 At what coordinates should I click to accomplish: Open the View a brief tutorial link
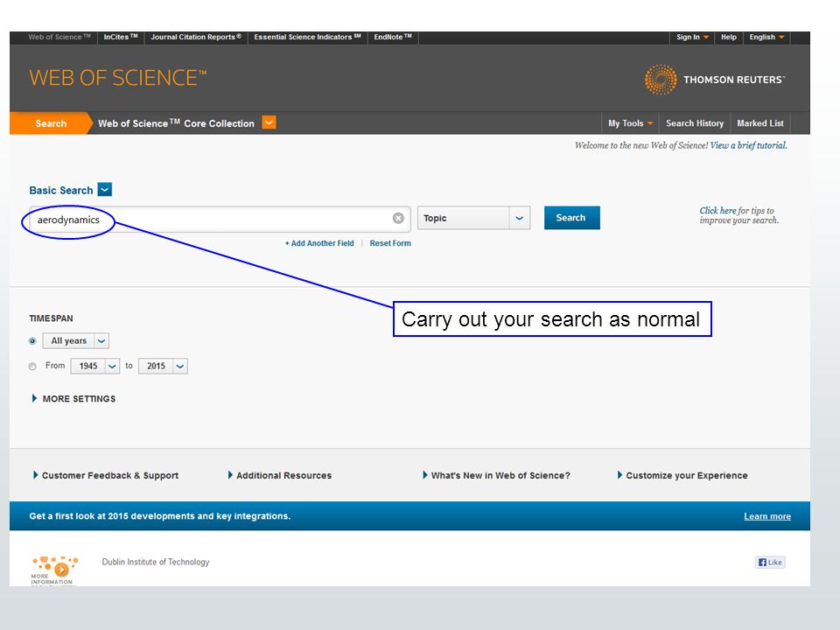(748, 145)
